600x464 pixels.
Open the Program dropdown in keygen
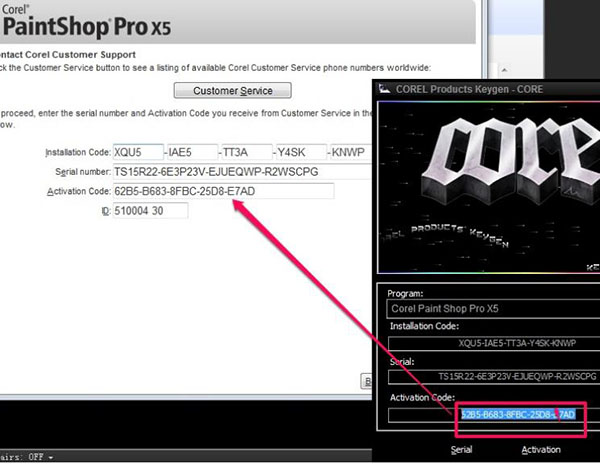click(493, 309)
